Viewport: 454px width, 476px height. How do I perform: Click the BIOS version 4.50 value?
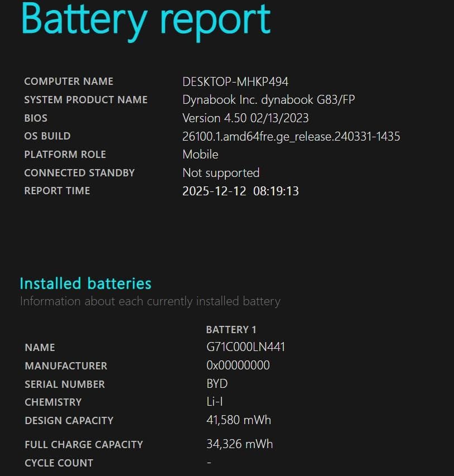click(x=245, y=118)
